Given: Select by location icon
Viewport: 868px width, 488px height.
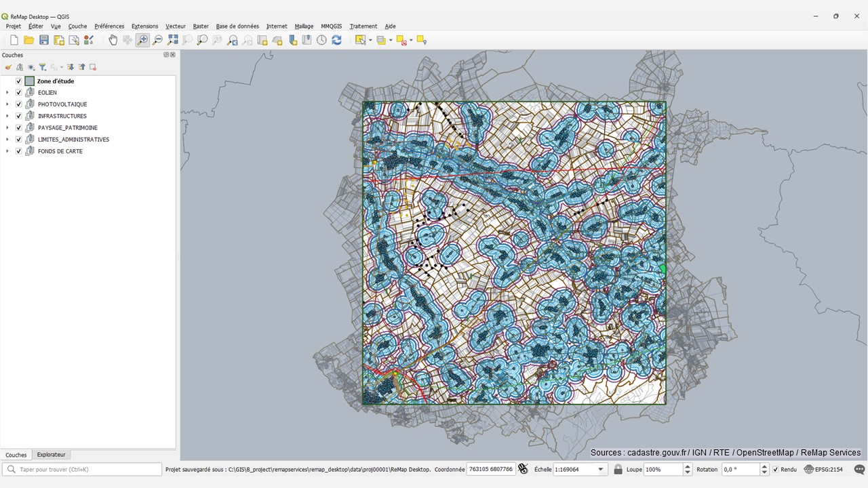Looking at the screenshot, I should 422,41.
